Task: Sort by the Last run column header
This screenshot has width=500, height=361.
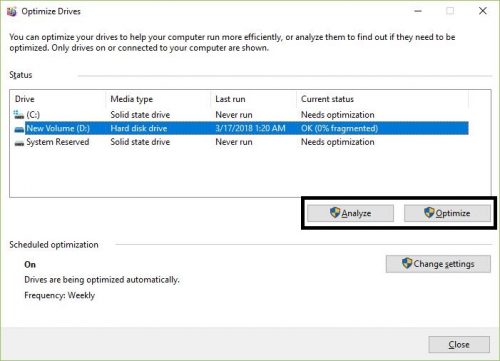Action: pyautogui.click(x=254, y=99)
